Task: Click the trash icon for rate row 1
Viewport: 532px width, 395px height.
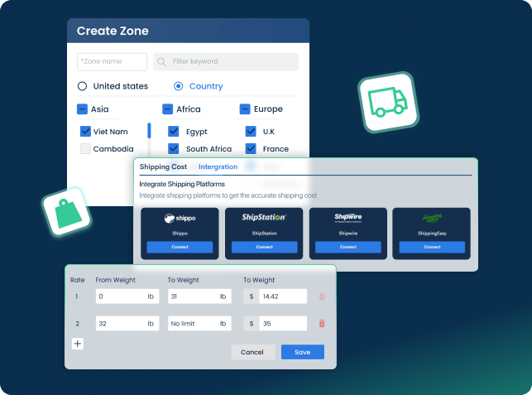Action: 322,296
